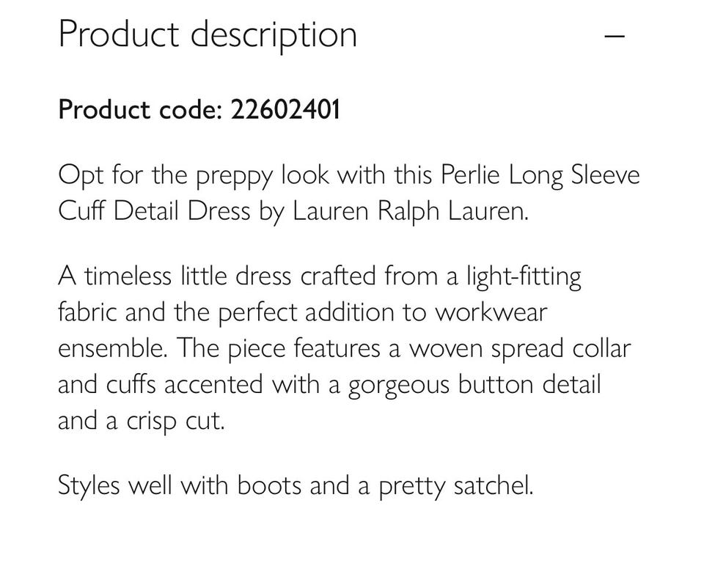
Task: Click the Product description heading
Action: click(x=208, y=34)
